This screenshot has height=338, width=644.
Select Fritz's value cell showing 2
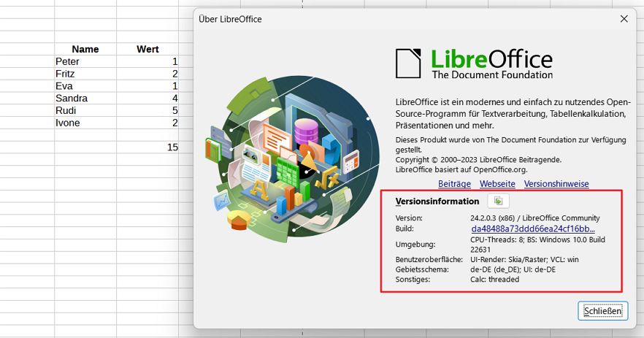tap(147, 74)
